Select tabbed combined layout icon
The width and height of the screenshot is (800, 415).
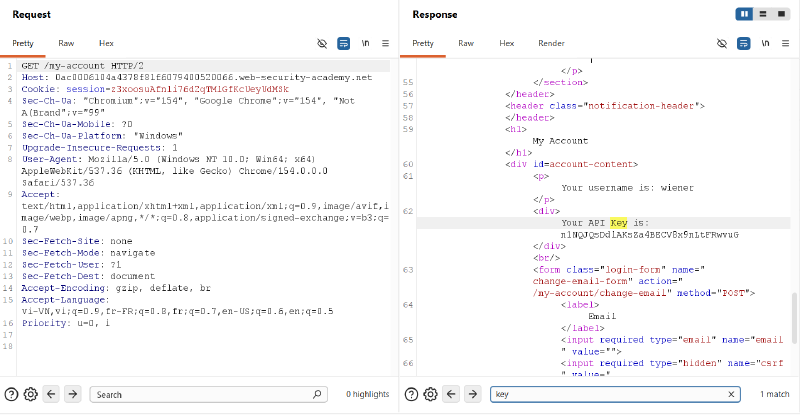781,14
